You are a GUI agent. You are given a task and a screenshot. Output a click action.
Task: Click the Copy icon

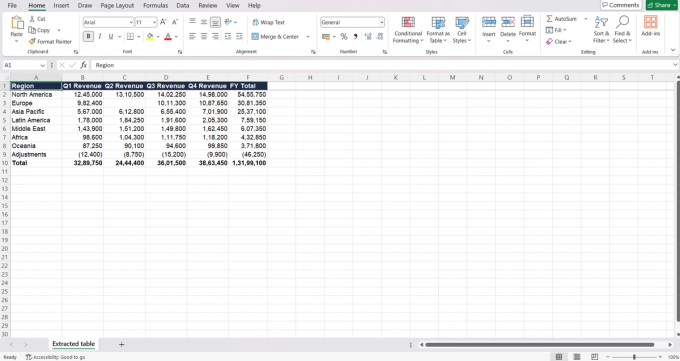(32, 30)
